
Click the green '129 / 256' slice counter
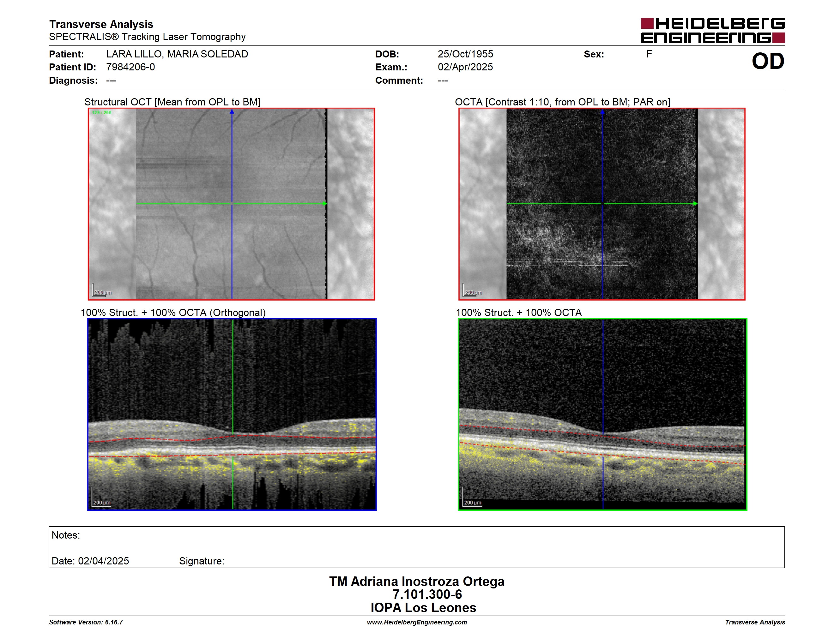point(102,113)
